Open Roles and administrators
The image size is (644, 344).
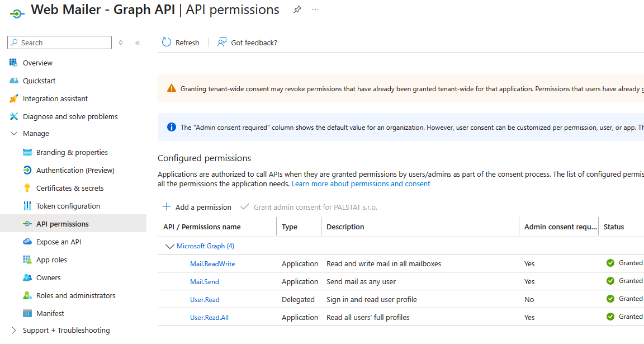pos(75,295)
